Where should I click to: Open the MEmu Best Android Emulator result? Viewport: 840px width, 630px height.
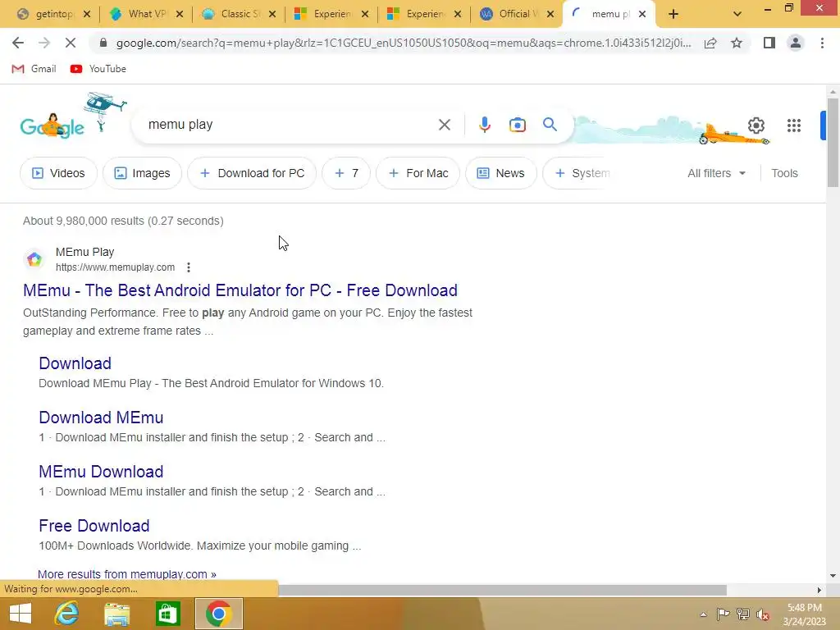tap(240, 290)
